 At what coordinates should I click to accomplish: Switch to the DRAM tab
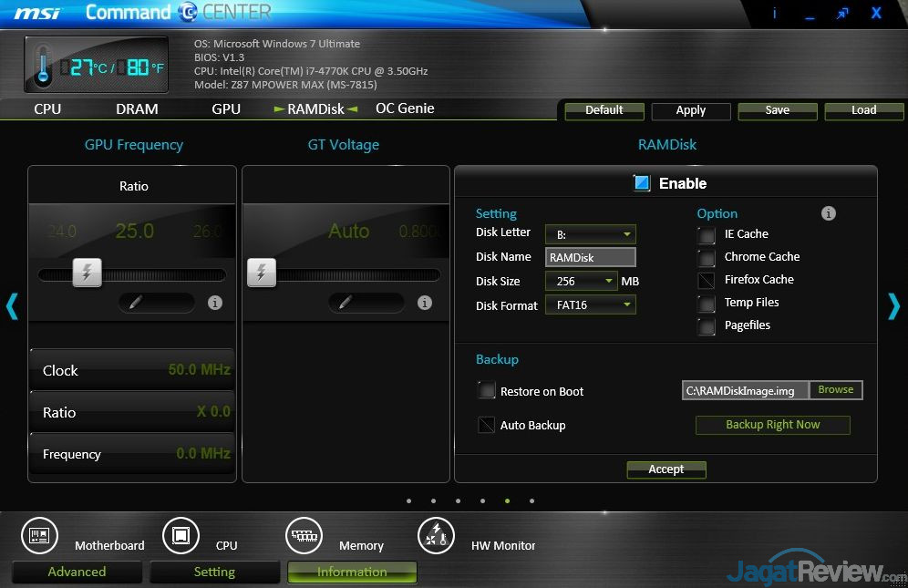tap(137, 109)
